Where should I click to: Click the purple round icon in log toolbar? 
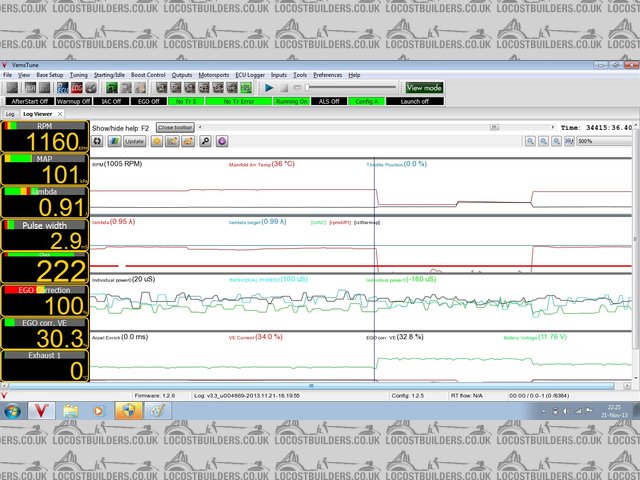coord(222,141)
